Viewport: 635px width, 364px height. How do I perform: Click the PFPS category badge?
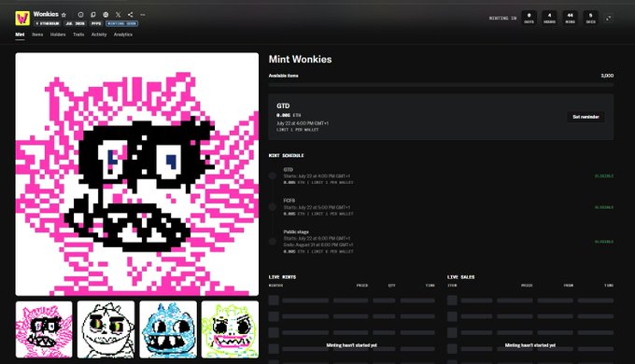[x=96, y=23]
